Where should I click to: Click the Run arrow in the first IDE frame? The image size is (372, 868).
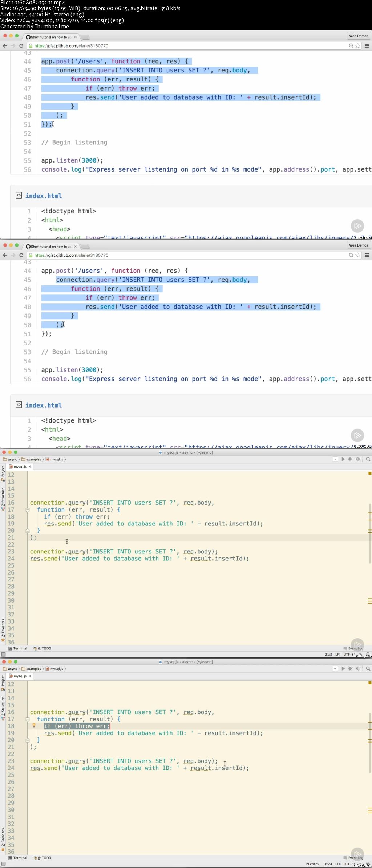point(343,459)
